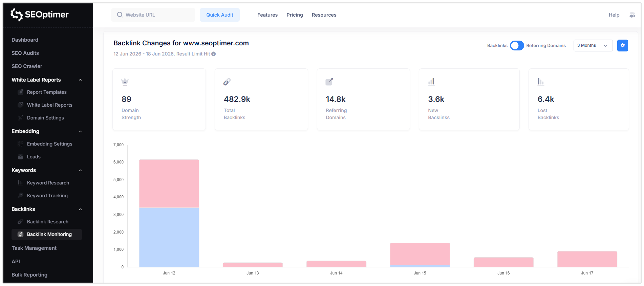Image resolution: width=644 pixels, height=286 pixels.
Task: Click the Jun 16 bar in chart
Action: coord(503,262)
